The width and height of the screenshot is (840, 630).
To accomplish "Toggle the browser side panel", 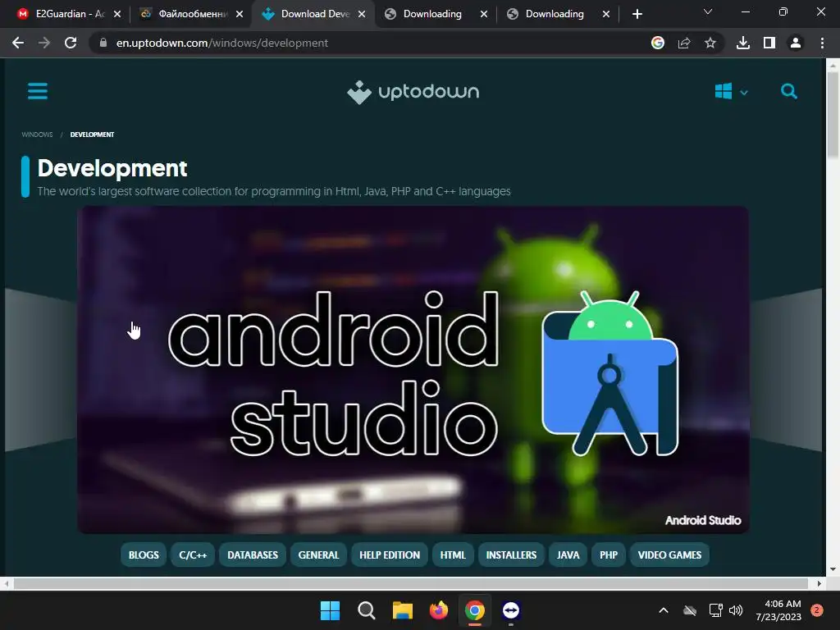I will click(769, 43).
